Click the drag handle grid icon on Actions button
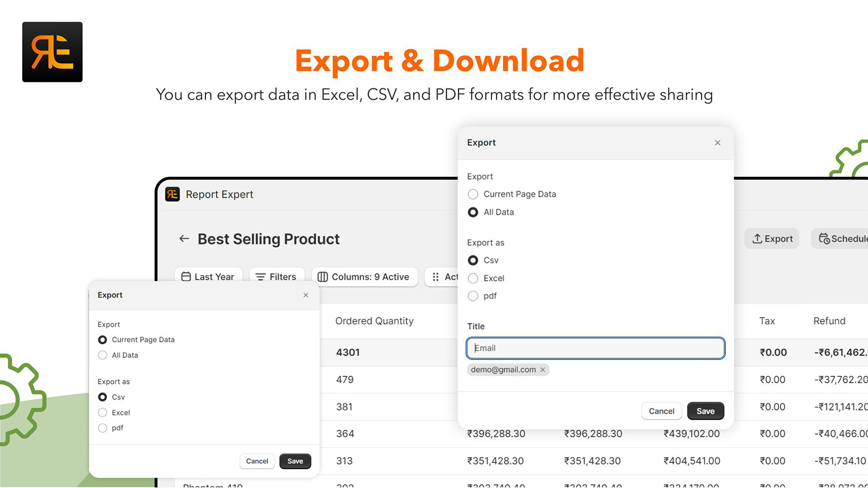The height and width of the screenshot is (488, 868). [x=436, y=277]
